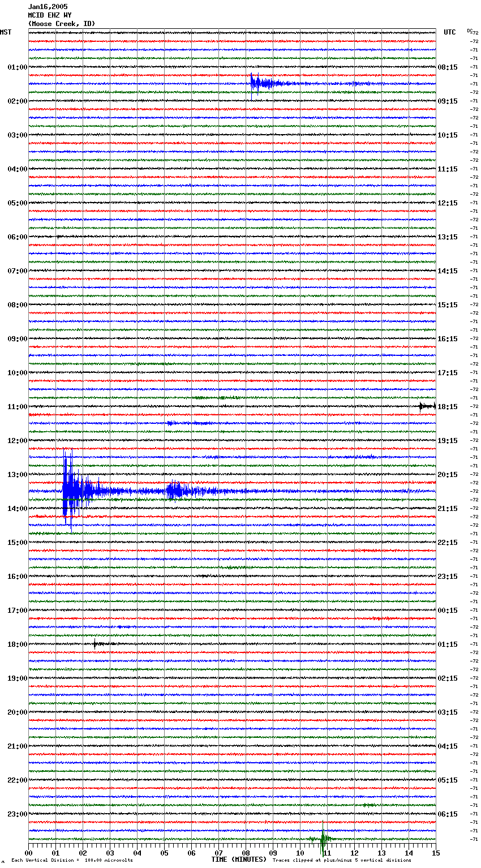Select the 06:00 MST time label

tap(18, 237)
